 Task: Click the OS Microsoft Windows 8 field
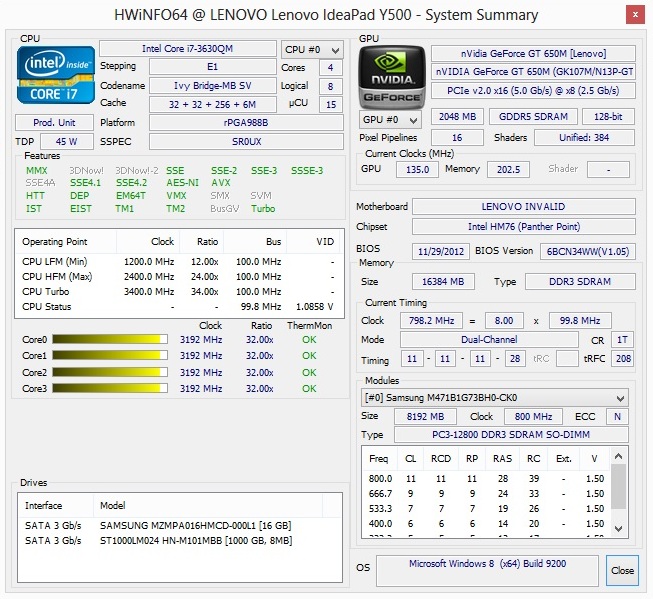487,570
